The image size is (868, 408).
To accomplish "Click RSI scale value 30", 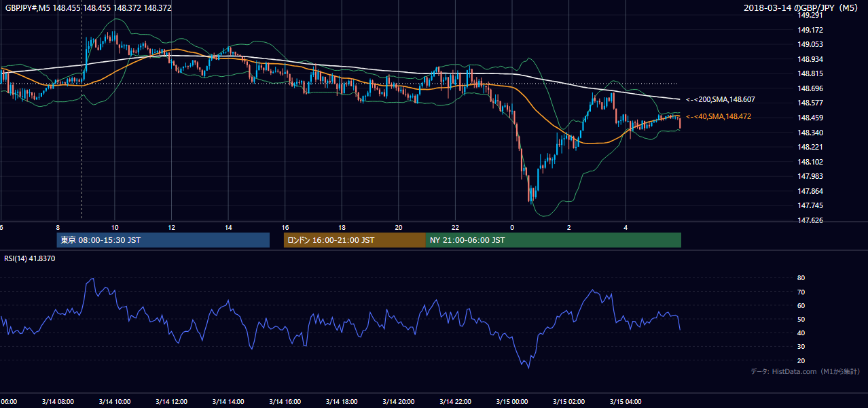I will tap(801, 347).
